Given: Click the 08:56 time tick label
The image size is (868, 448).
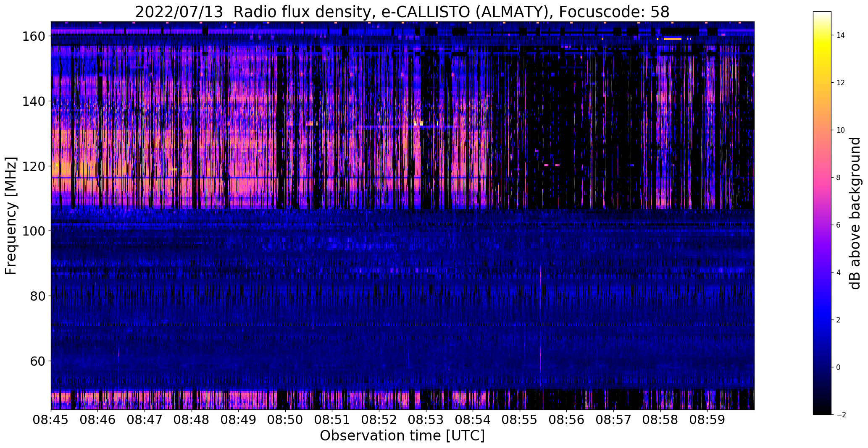Looking at the screenshot, I should tap(566, 420).
